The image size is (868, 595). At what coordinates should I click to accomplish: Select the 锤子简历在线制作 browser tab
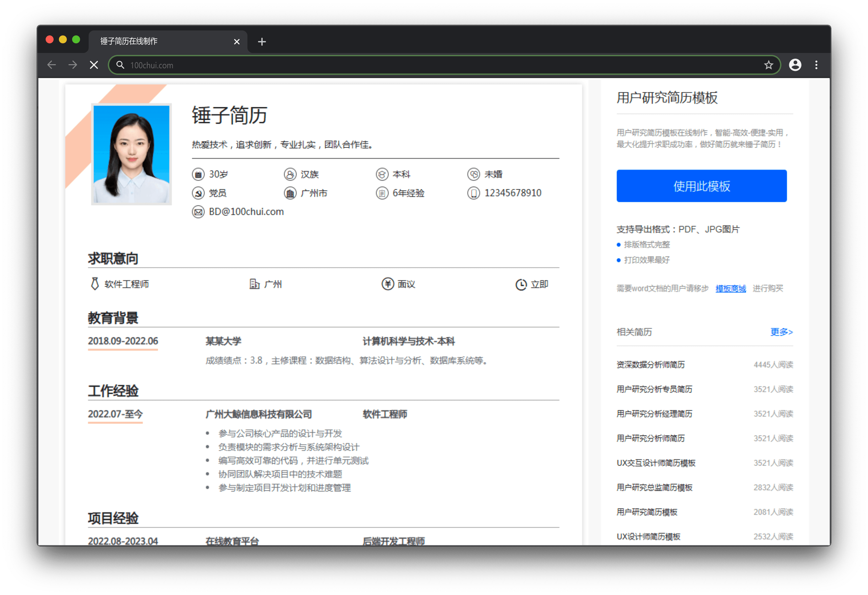pyautogui.click(x=168, y=41)
